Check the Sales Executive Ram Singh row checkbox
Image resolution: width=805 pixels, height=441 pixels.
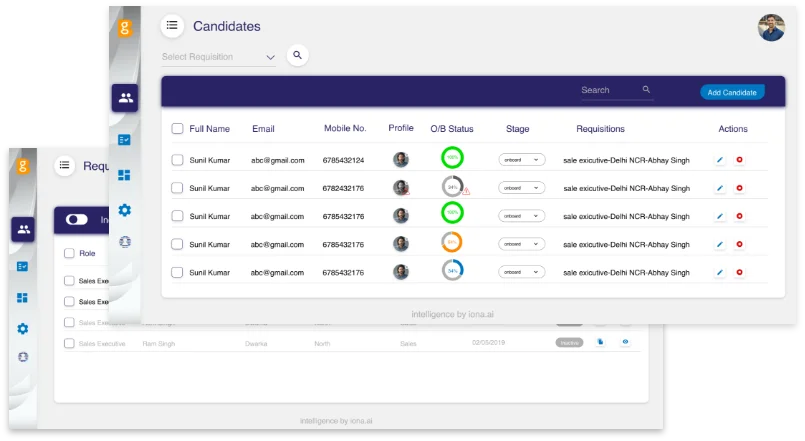69,343
